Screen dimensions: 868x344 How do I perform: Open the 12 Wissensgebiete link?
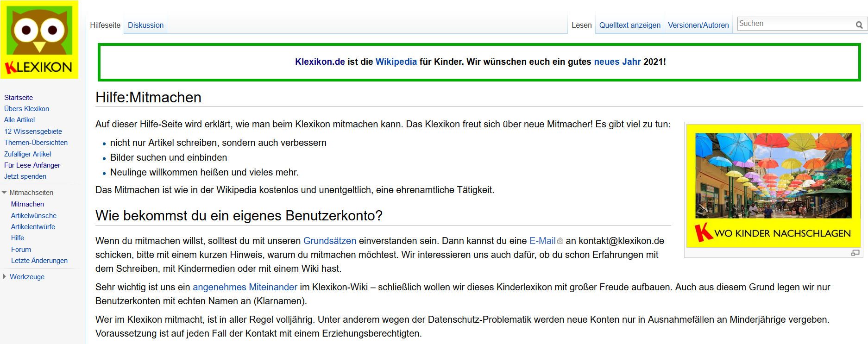pos(33,131)
